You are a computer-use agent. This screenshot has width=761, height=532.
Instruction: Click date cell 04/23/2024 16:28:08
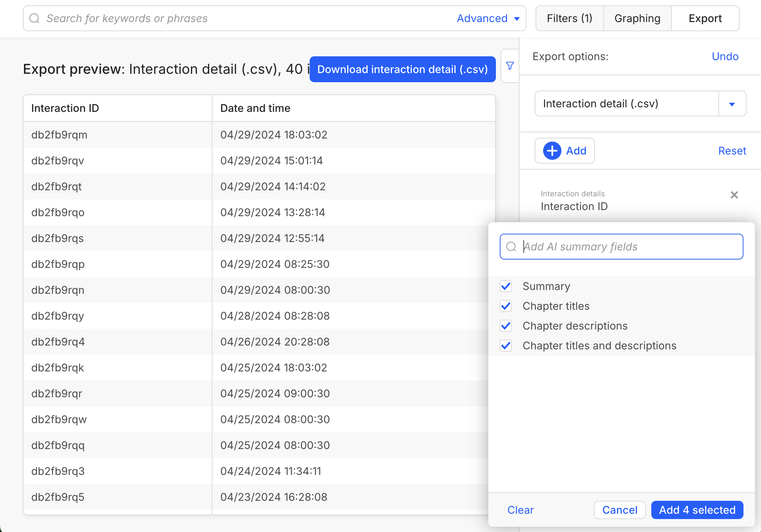(274, 497)
